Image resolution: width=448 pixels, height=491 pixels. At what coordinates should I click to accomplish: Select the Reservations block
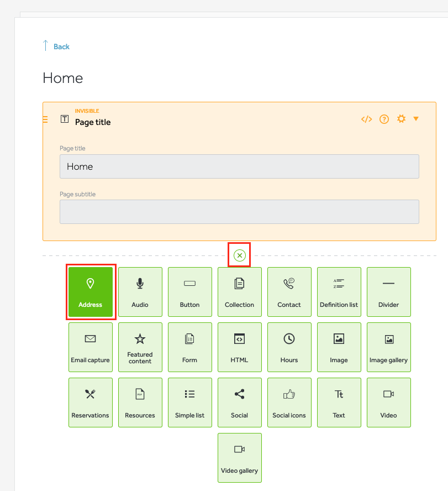coord(90,403)
